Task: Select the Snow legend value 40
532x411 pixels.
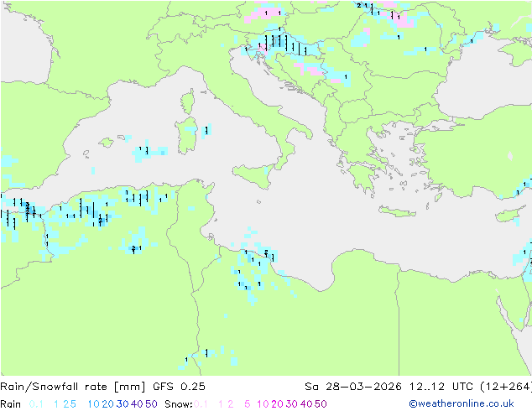Action: [306, 404]
